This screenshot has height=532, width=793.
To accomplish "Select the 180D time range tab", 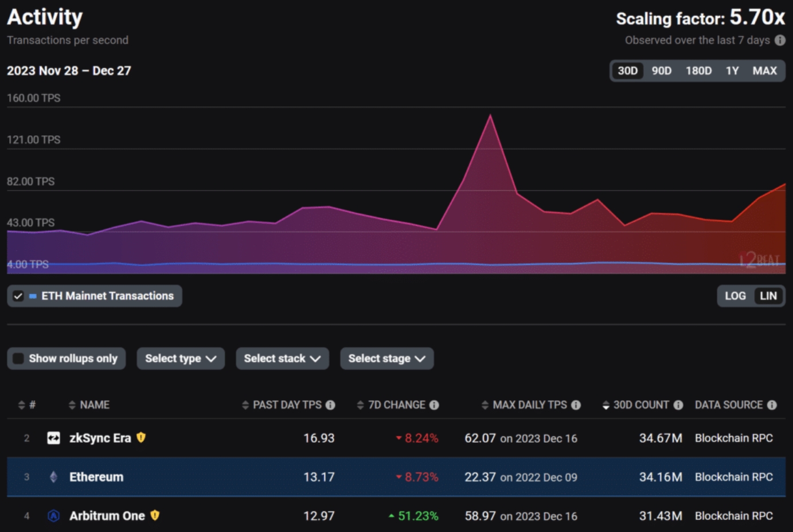I will click(698, 71).
